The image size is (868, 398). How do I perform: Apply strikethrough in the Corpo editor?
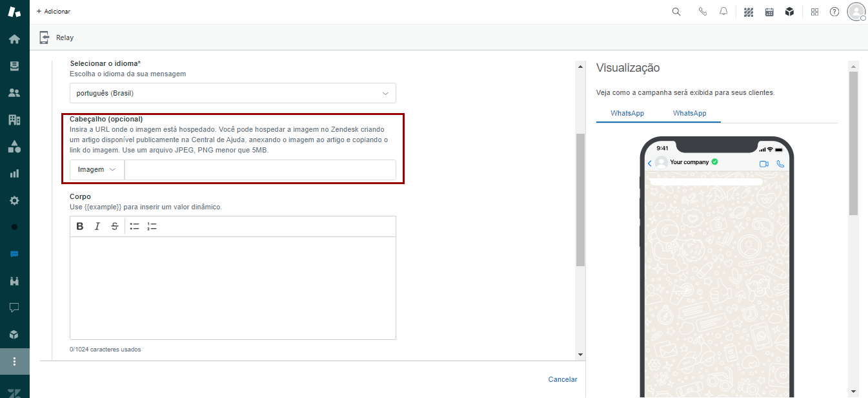[x=115, y=226]
